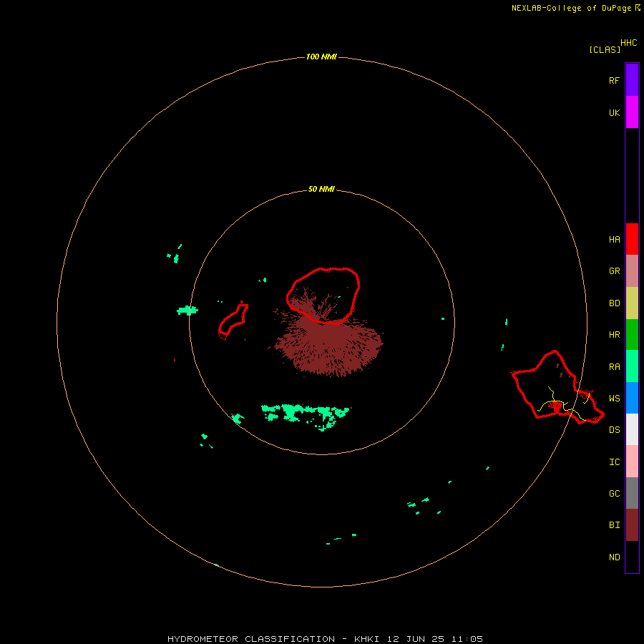Click the GR pink-brown legend swatch
644x644 pixels.
click(x=632, y=271)
